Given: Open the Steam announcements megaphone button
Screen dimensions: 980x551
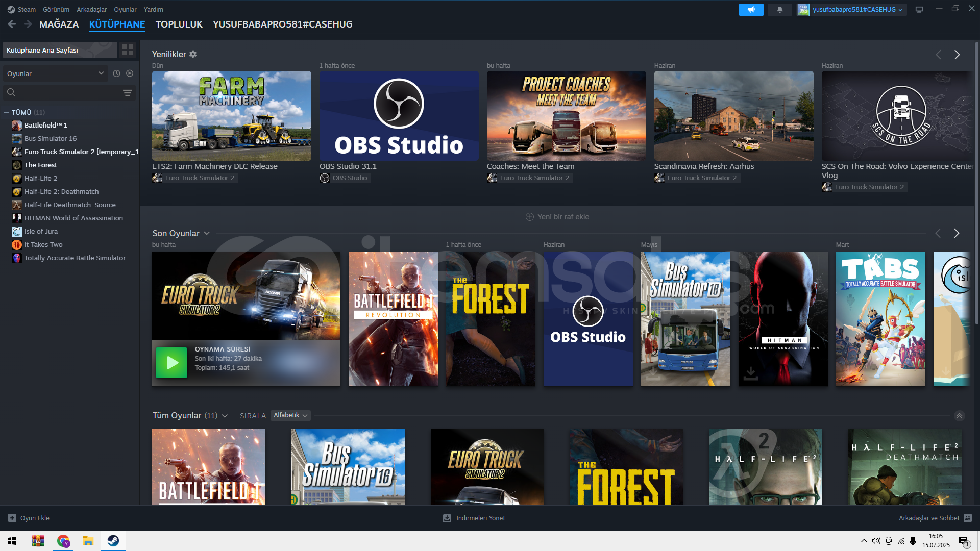Looking at the screenshot, I should (x=751, y=10).
